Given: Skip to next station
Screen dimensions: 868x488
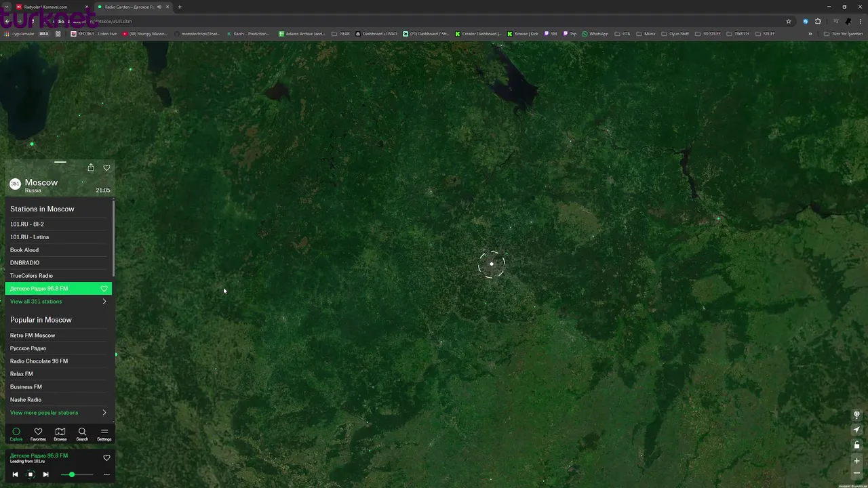Looking at the screenshot, I should (x=45, y=474).
